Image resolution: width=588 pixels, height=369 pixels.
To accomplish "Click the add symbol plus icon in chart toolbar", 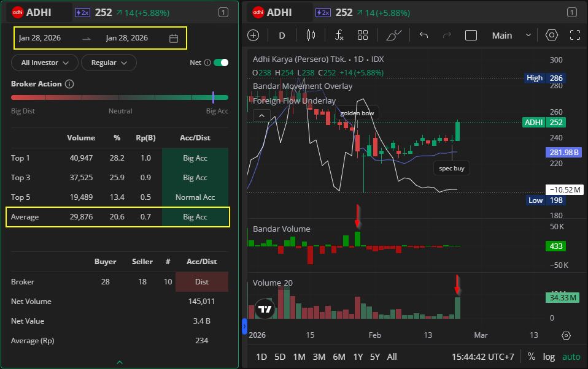I will 253,35.
